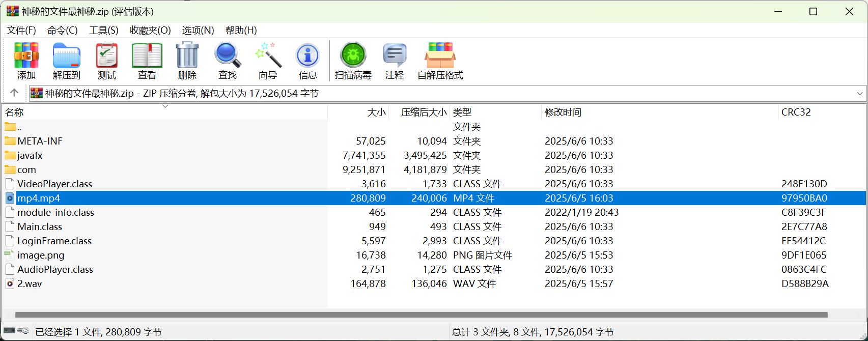Show archive Info (信息) icon
868x341 pixels.
point(307,56)
